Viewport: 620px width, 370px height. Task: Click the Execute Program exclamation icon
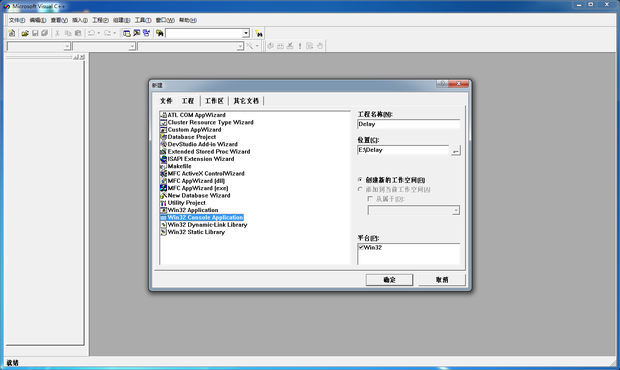300,46
